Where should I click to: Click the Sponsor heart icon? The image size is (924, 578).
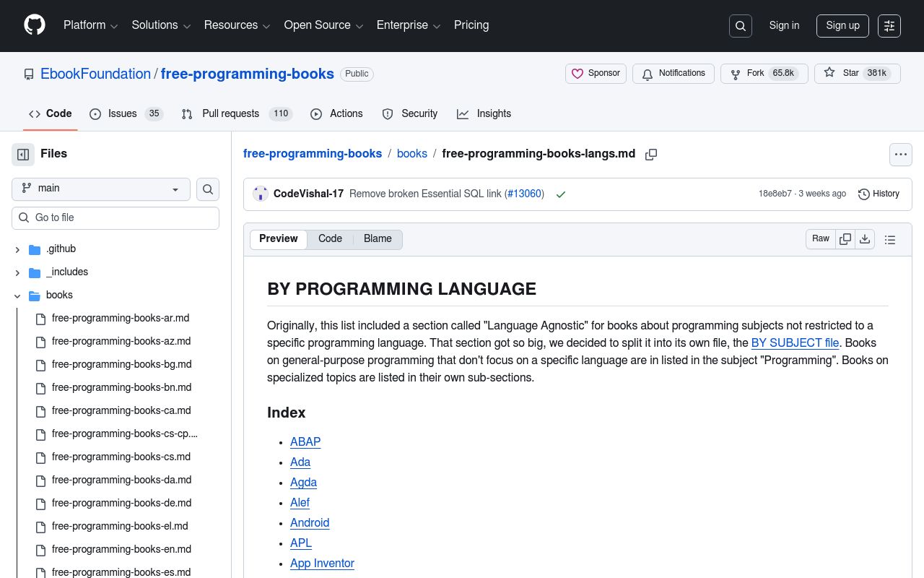577,73
